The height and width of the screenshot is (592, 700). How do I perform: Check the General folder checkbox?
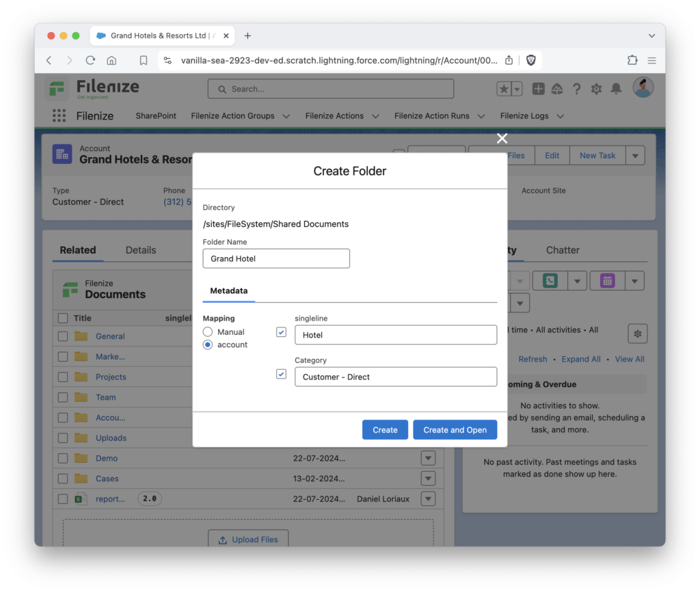click(x=63, y=336)
